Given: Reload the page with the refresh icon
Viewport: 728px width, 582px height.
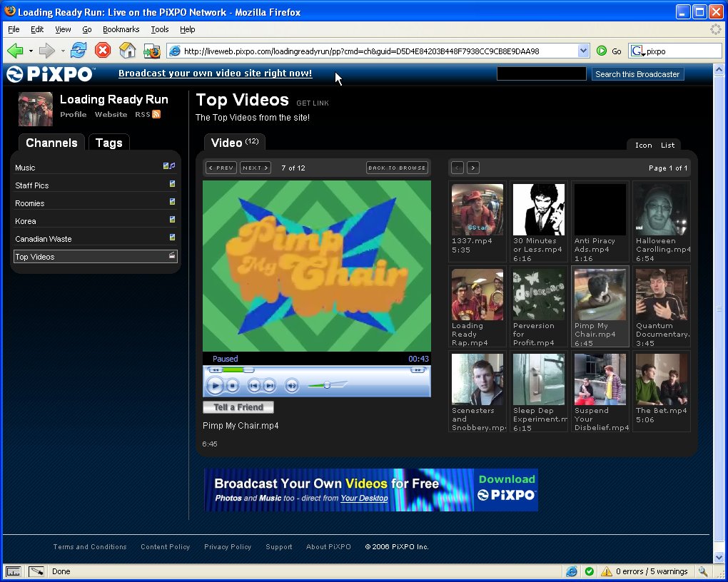Looking at the screenshot, I should click(79, 50).
